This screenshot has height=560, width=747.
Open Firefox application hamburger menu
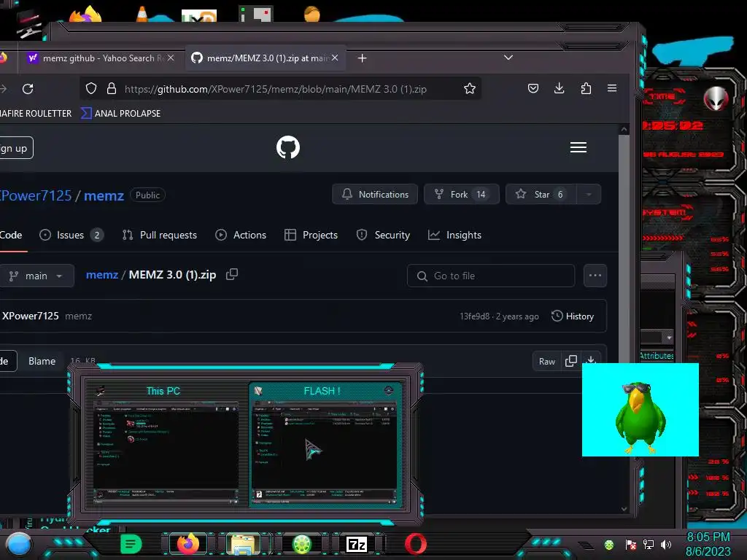(612, 88)
